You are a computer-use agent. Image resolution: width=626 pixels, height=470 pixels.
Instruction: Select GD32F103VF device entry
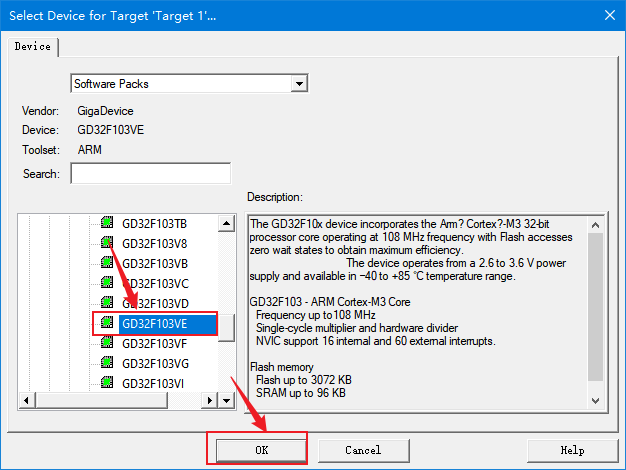pos(155,343)
